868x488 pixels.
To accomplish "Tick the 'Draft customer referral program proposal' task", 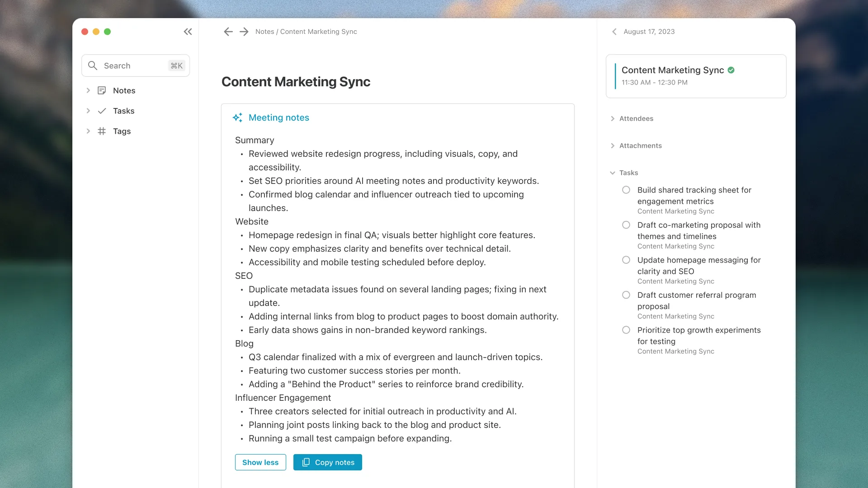I will tap(626, 295).
